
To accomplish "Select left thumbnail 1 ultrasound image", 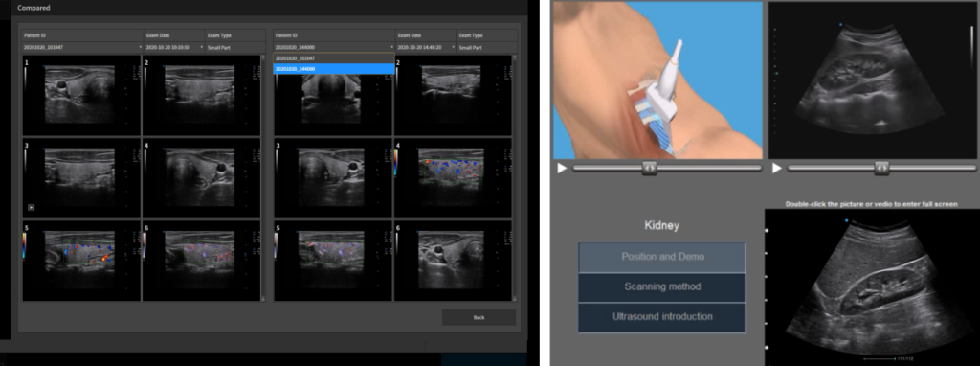I will 81,96.
